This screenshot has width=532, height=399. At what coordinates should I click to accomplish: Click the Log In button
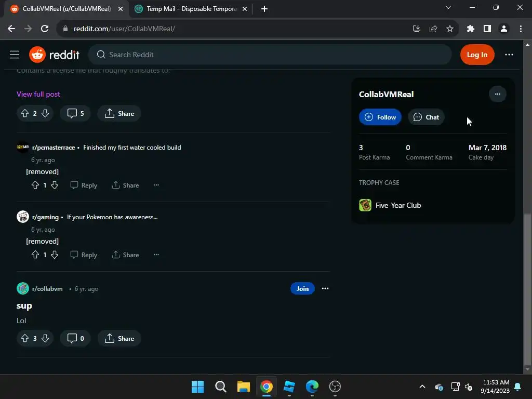[x=477, y=55]
